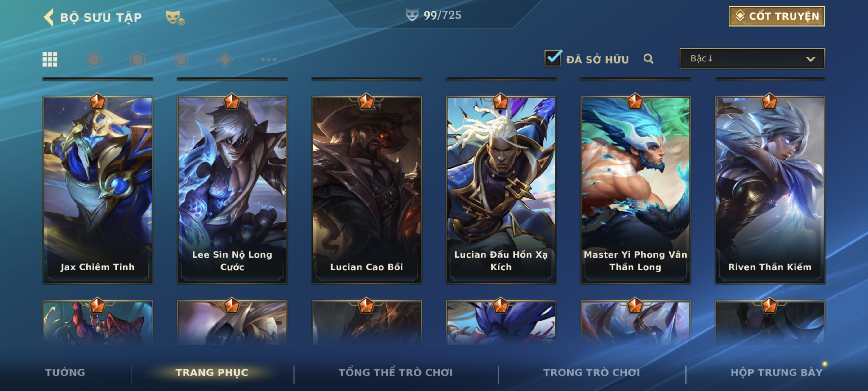
Task: Filter skins by diamond rarity icon
Action: coord(225,59)
